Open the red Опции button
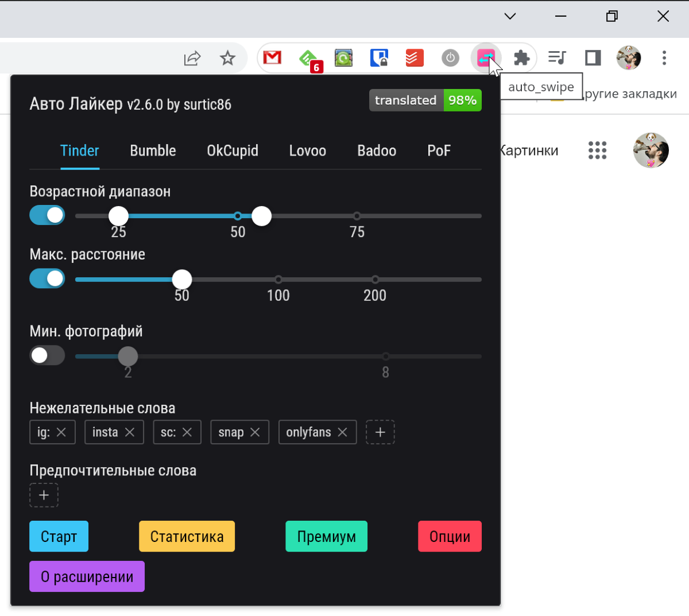Screen dimensions: 689x616 pos(450,536)
